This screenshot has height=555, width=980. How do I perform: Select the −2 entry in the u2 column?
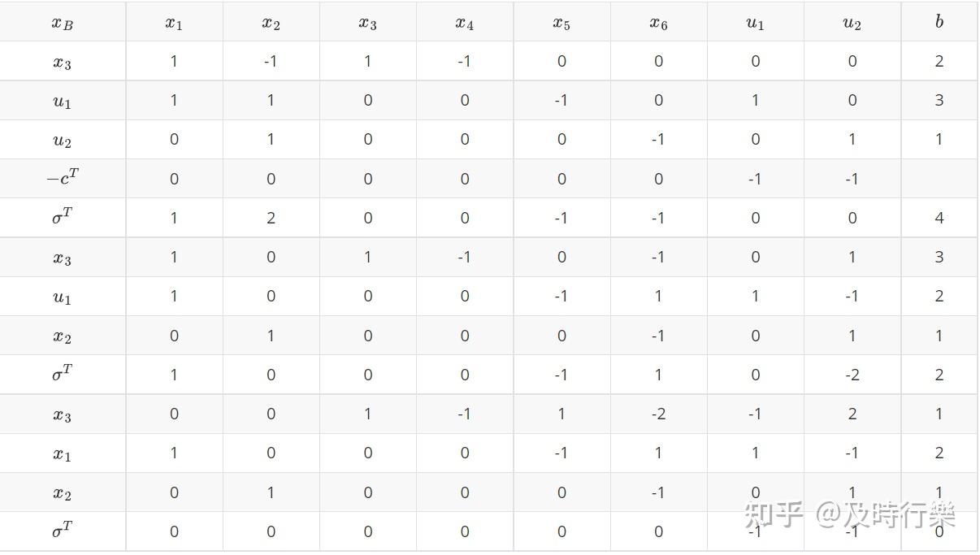click(x=852, y=375)
